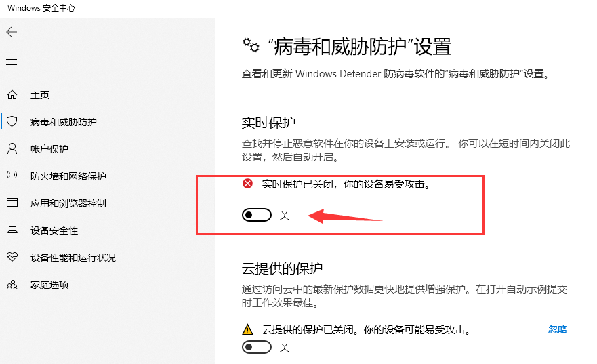The width and height of the screenshot is (597, 364).
Task: Click the person icon for 帐户保护
Action: click(12, 148)
